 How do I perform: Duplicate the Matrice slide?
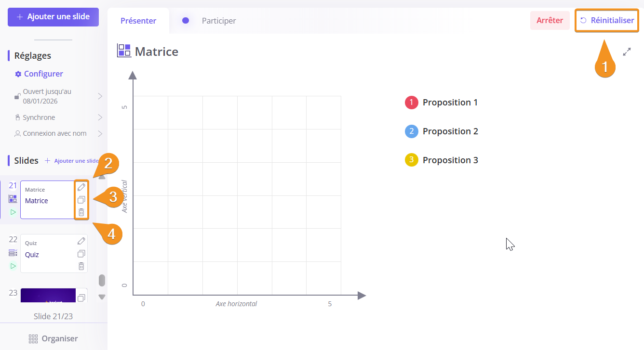tap(81, 200)
